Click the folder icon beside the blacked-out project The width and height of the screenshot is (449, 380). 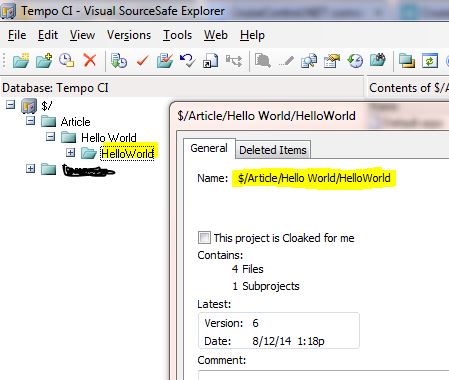(49, 169)
